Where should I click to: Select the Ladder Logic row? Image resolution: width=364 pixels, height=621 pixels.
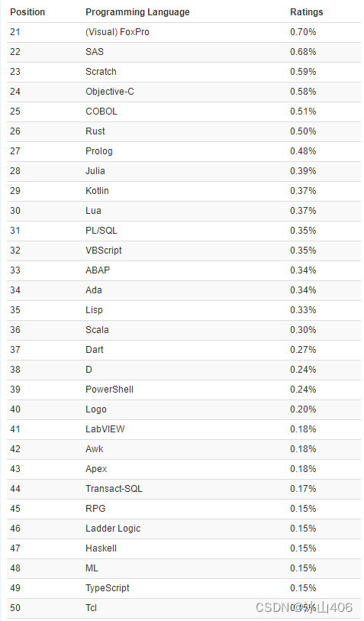click(184, 529)
